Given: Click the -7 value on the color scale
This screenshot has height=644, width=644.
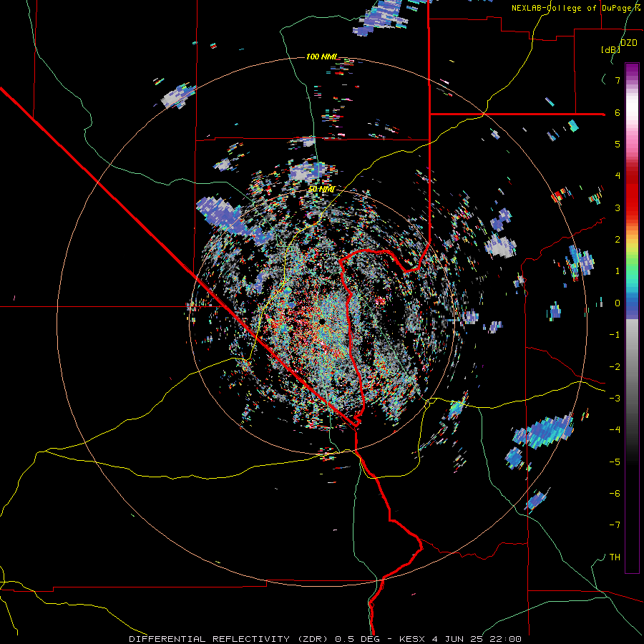Looking at the screenshot, I should pyautogui.click(x=615, y=525).
